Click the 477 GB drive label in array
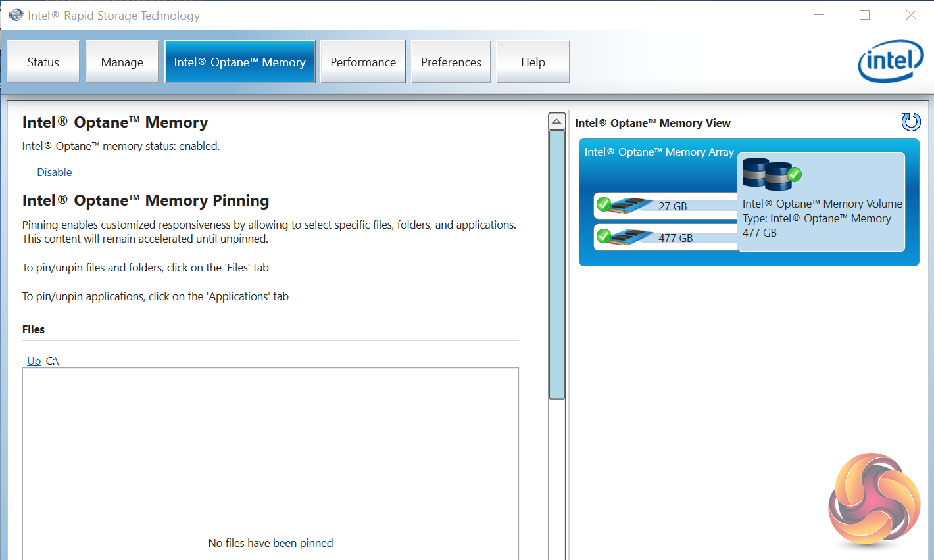Image resolution: width=934 pixels, height=560 pixels. coord(676,238)
